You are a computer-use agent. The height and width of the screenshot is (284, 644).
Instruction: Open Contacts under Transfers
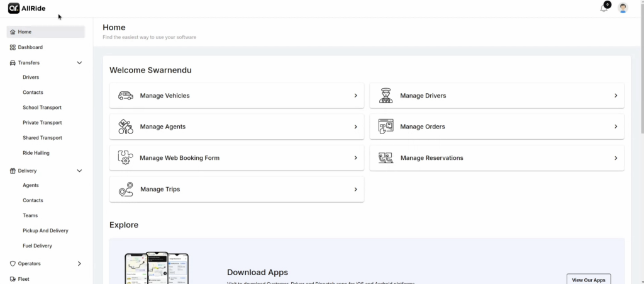pos(33,93)
